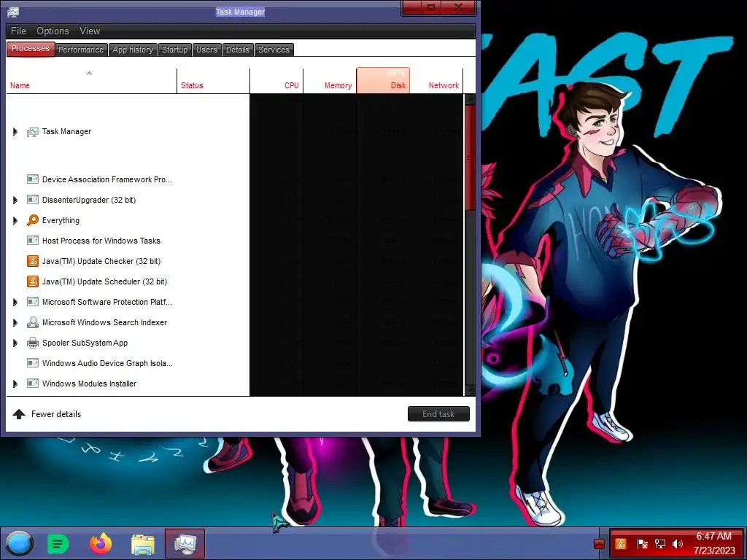
Task: Sort by the Name column header
Action: (x=91, y=80)
